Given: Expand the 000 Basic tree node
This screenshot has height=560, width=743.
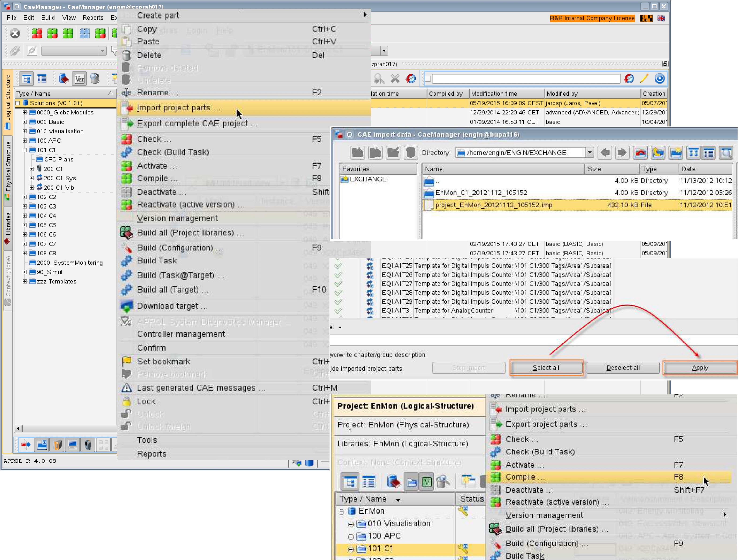Looking at the screenshot, I should [x=25, y=122].
